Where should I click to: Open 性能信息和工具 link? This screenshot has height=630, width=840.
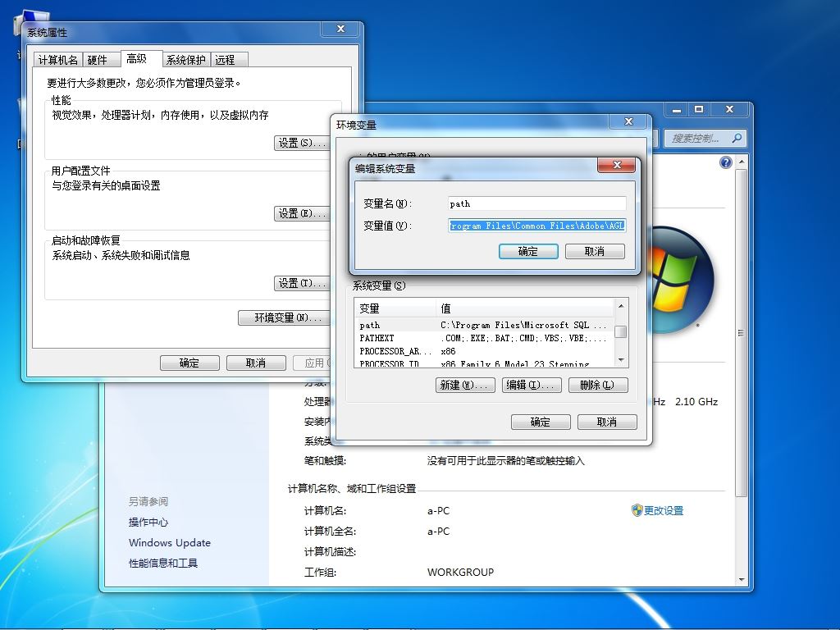click(163, 563)
